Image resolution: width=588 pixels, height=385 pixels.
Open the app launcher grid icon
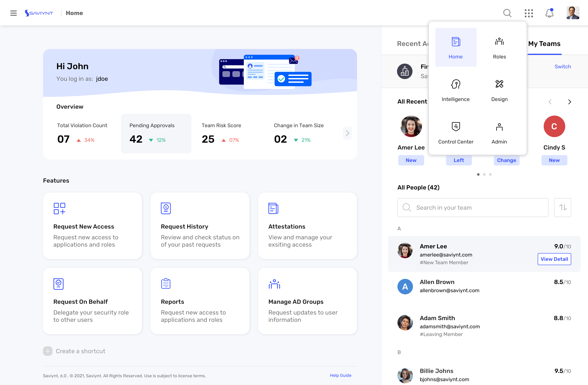[529, 13]
